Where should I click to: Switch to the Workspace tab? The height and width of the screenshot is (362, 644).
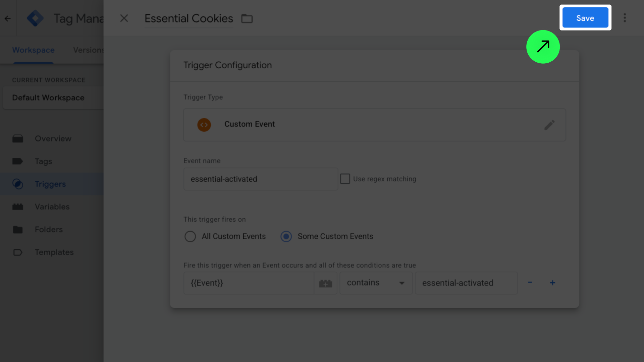[33, 50]
